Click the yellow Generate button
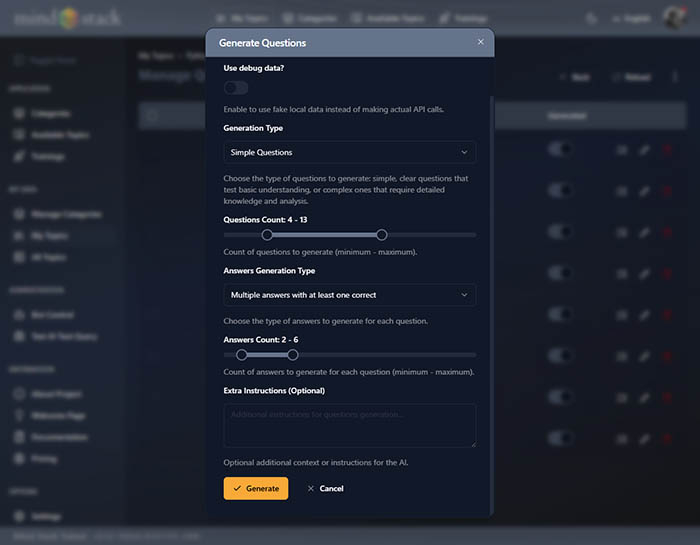 pyautogui.click(x=256, y=488)
